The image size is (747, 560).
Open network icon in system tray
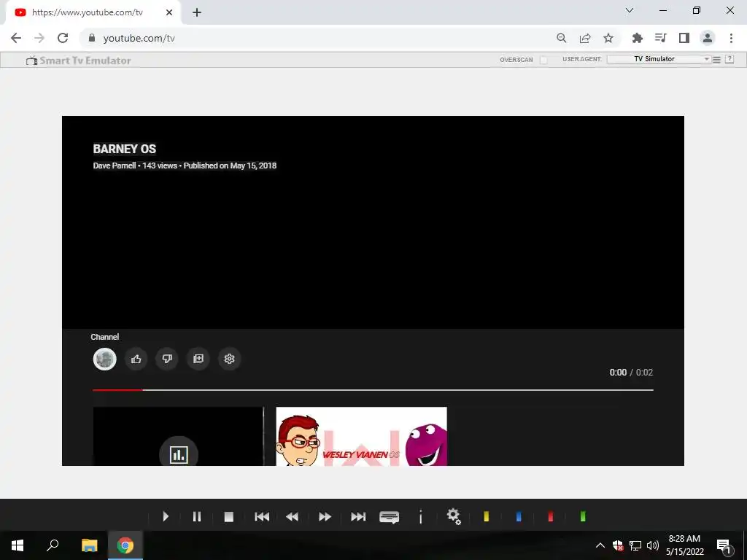635,545
